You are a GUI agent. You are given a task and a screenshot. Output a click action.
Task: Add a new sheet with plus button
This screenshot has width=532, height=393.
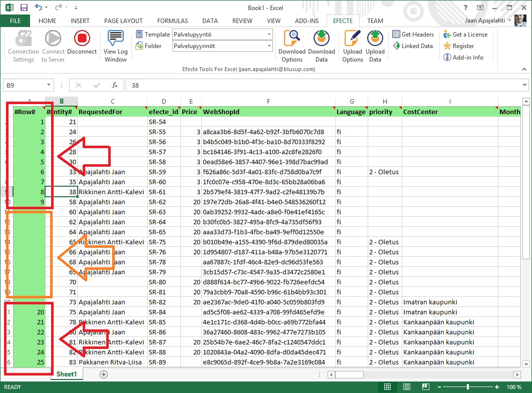[104, 374]
